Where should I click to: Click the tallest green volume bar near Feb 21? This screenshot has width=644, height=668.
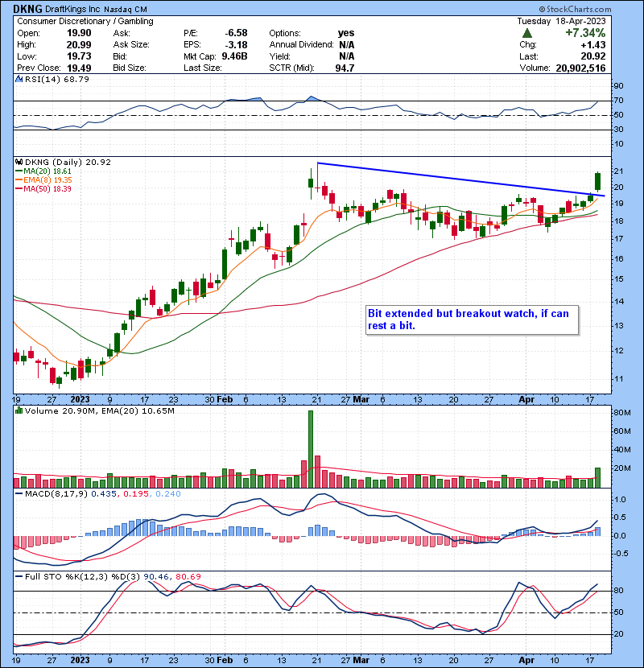310,449
